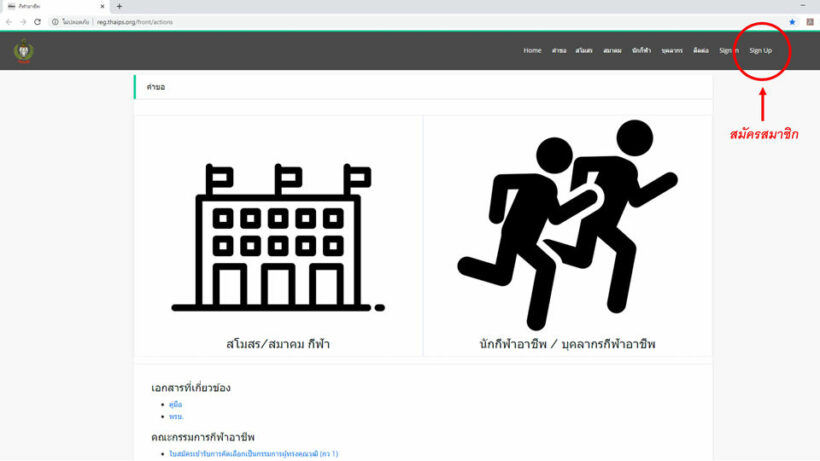Open the สโมสร menu item
The image size is (820, 461).
click(584, 50)
